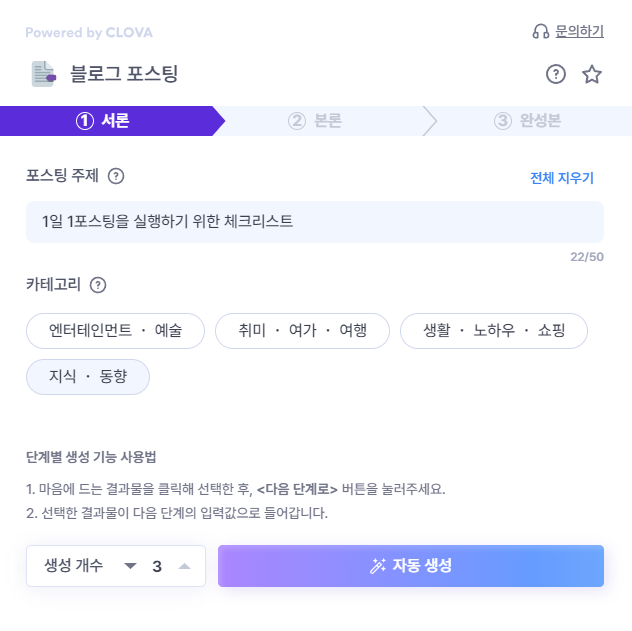Select the 엔터테인먼트 · 예술 category
Screen dimensions: 632x631
(x=115, y=331)
